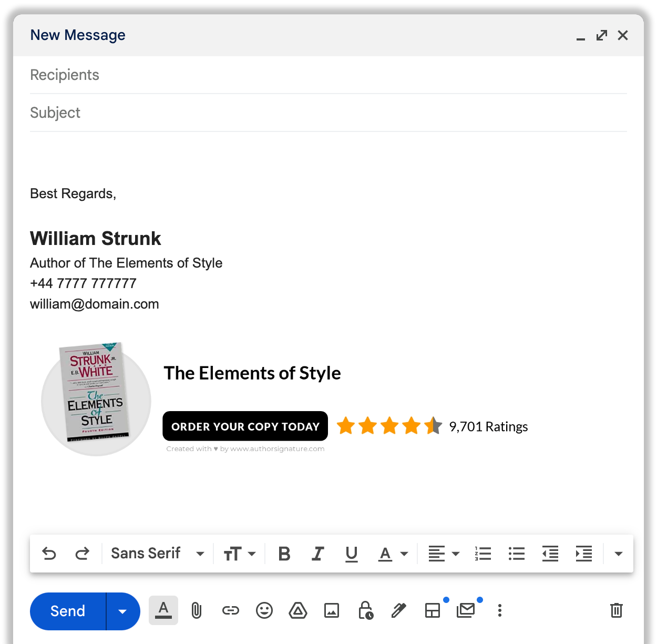Screen dimensions: 657x644
Task: Open the www.authorsignature.com credit link
Action: 277,449
